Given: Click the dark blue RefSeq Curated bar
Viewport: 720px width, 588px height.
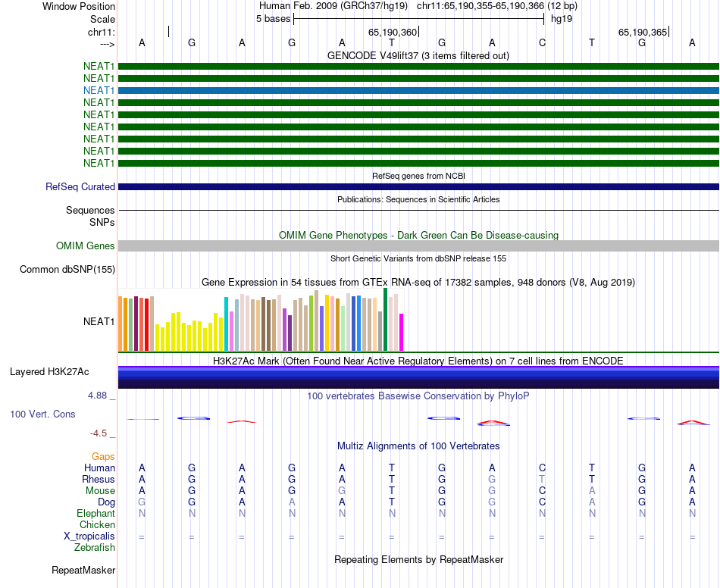Looking at the screenshot, I should [x=419, y=187].
